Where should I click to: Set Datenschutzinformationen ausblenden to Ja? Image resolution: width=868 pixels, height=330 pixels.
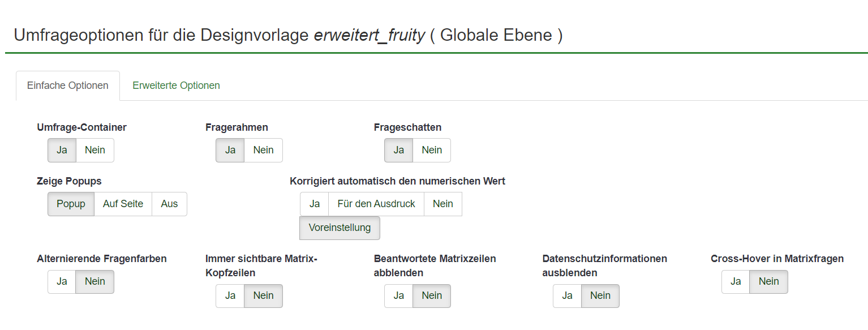[568, 295]
